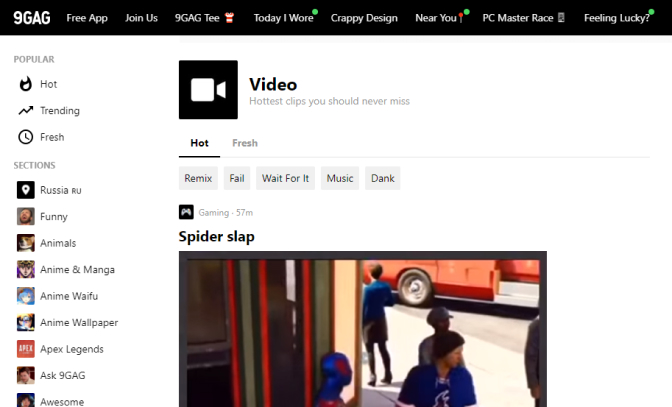
Task: Click the Video camera section icon
Action: [x=208, y=90]
